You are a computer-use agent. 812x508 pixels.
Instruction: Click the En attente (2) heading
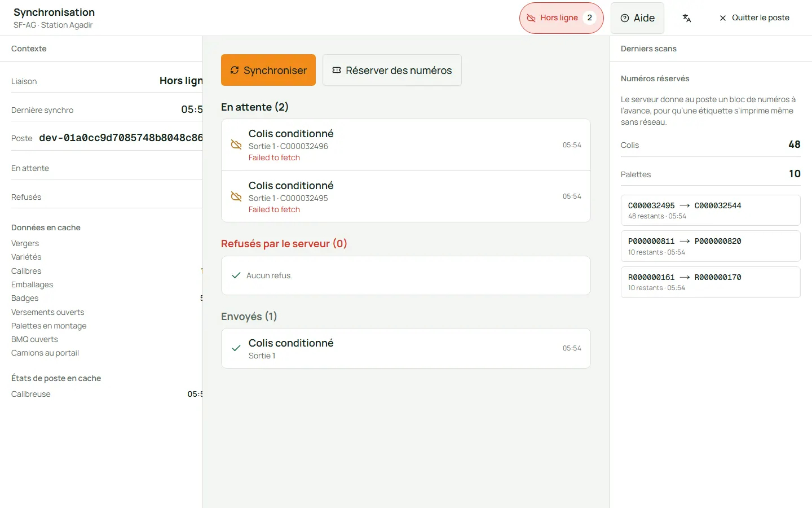pos(255,107)
